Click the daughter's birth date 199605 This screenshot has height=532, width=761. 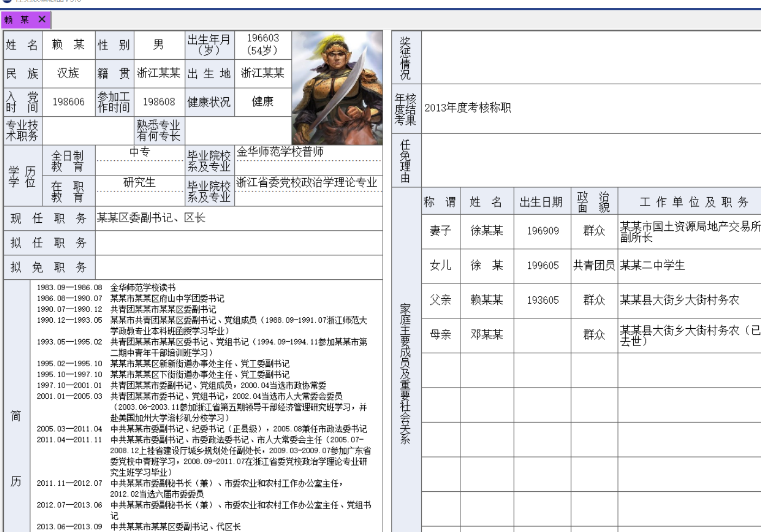542,266
